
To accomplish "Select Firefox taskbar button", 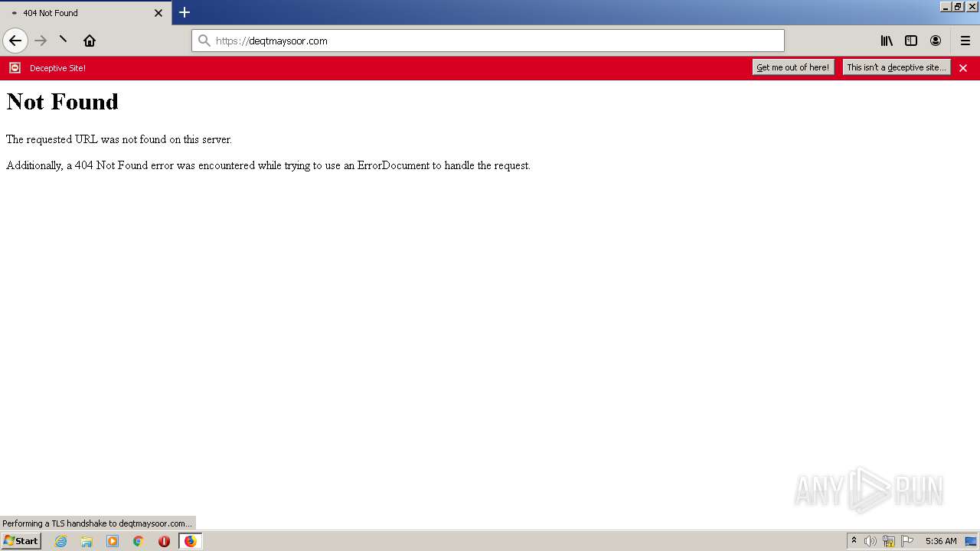I will click(x=191, y=541).
